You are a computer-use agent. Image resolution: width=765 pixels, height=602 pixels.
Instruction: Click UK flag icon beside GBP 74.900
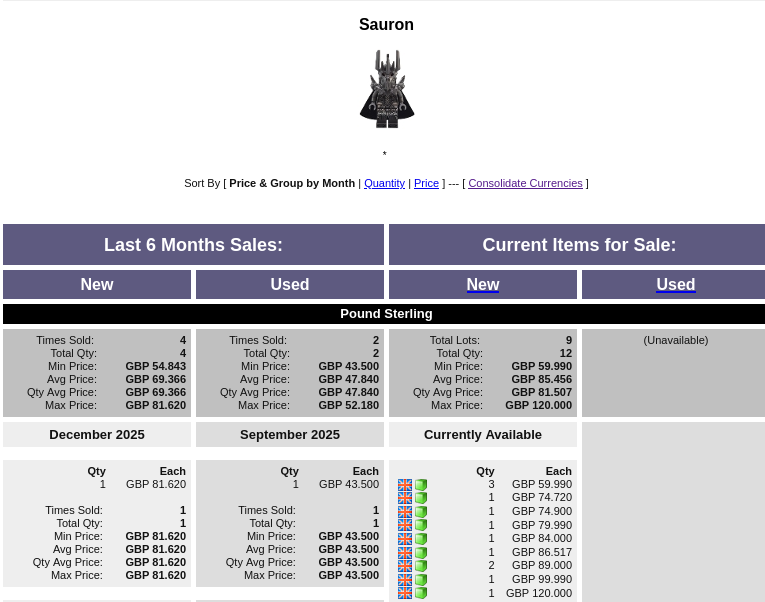click(404, 511)
